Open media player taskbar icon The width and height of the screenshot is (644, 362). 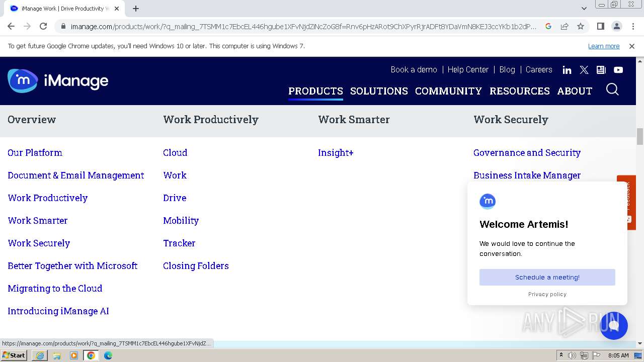pos(74,355)
